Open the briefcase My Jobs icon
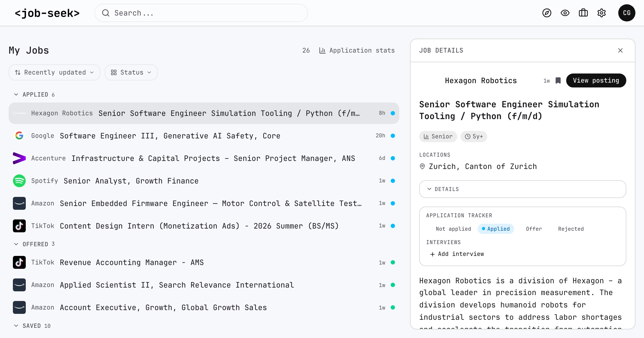The width and height of the screenshot is (644, 338). coord(583,13)
